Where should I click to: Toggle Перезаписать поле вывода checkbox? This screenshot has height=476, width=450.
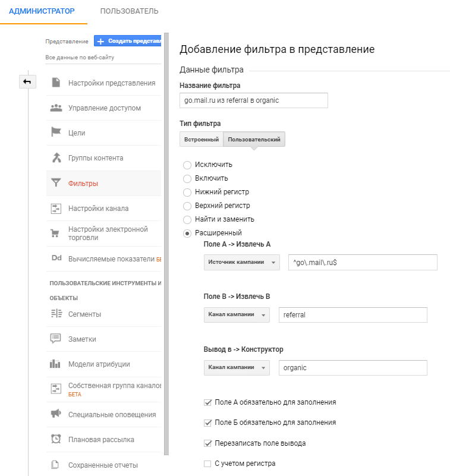pos(207,443)
